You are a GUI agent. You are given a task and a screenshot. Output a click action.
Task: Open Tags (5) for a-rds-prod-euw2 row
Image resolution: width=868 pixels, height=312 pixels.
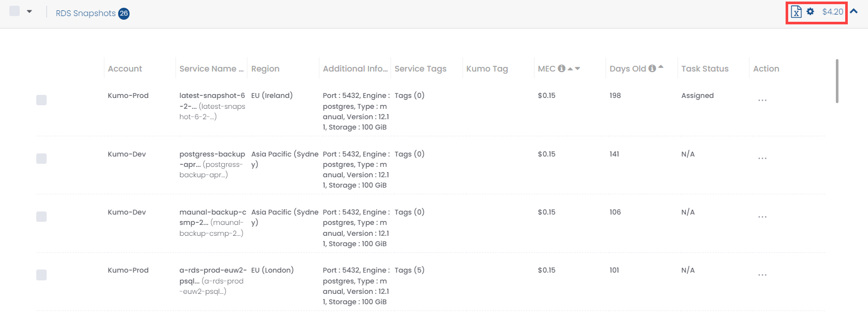[x=409, y=270]
